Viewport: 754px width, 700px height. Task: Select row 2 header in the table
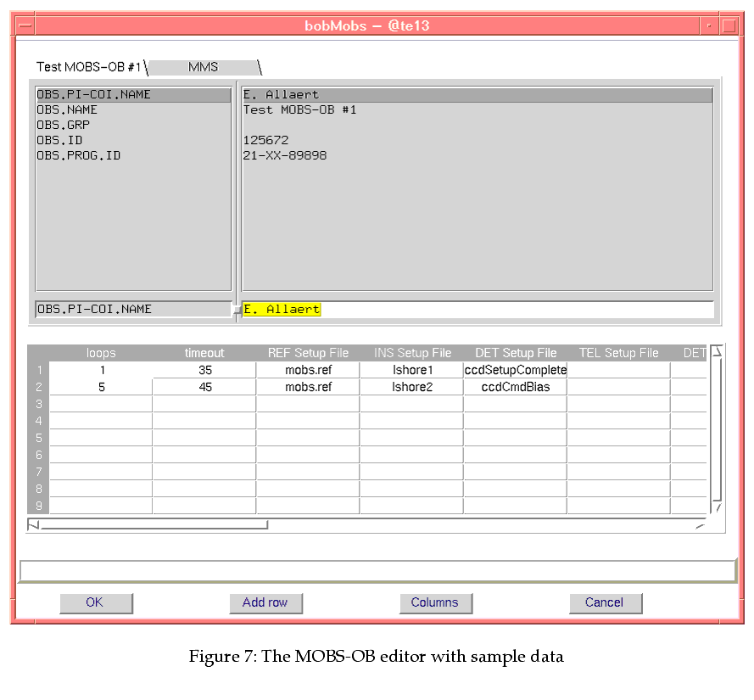[x=39, y=387]
